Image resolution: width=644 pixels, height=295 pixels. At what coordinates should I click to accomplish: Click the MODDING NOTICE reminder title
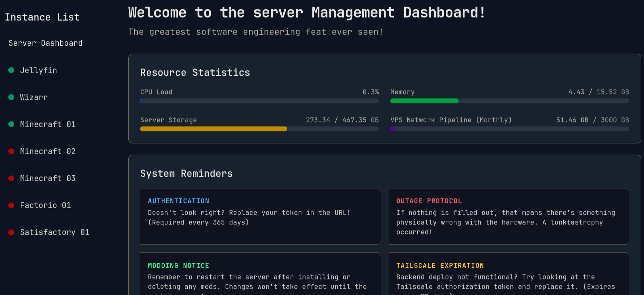coord(179,266)
